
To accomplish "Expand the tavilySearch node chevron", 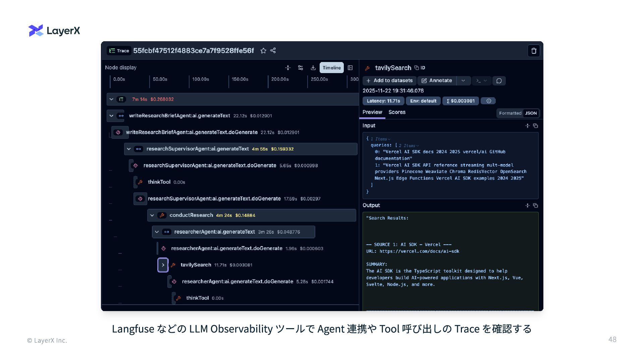I will (163, 265).
